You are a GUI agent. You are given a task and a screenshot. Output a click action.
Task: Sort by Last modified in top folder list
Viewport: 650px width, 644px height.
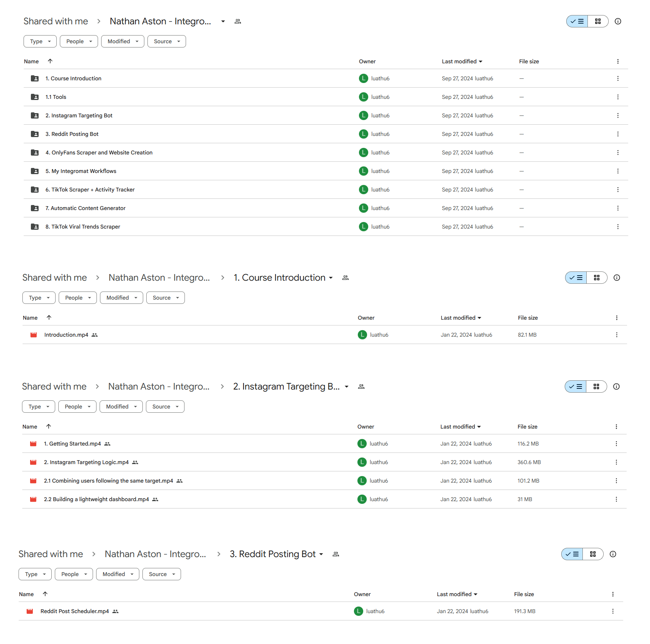pos(462,61)
